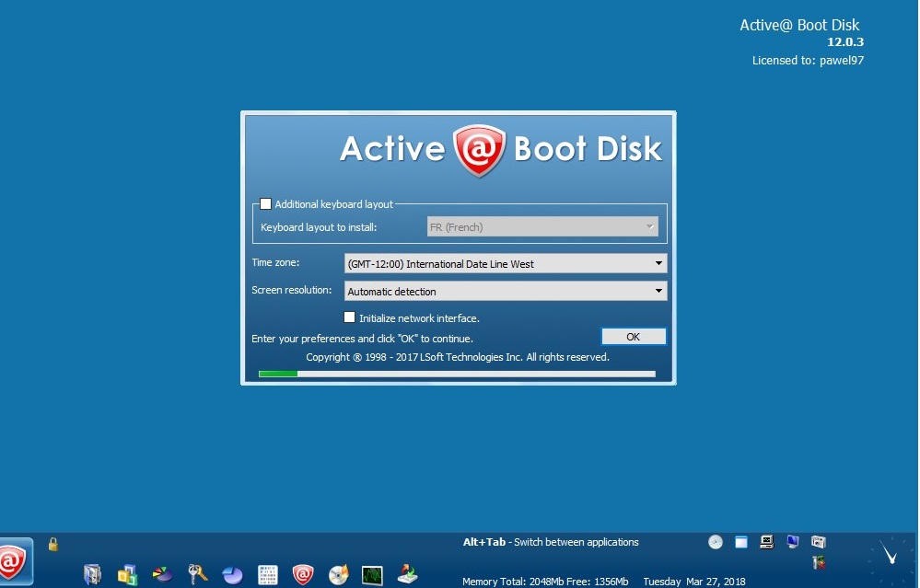Launch the blue pie chart partition manager icon
The width and height of the screenshot is (920, 588).
tap(233, 575)
